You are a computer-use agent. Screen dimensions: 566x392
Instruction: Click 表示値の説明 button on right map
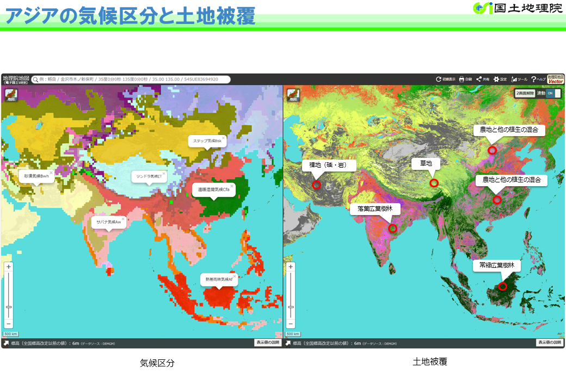[x=549, y=342]
